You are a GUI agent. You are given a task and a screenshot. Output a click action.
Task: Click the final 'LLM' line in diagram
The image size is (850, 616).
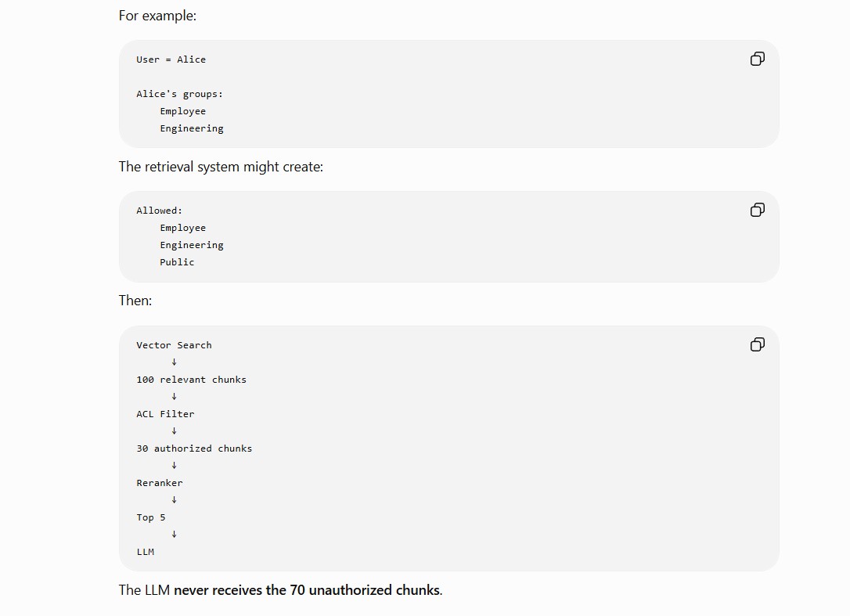[x=146, y=552]
